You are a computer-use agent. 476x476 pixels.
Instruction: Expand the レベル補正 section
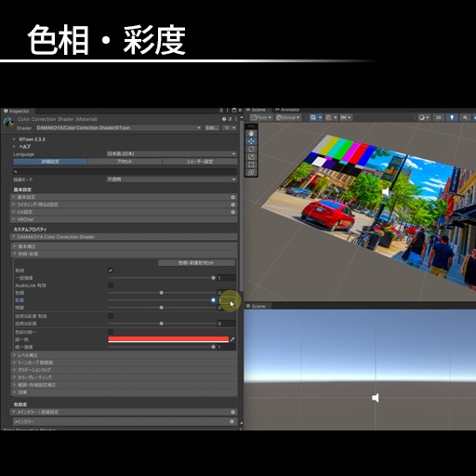pos(124,355)
